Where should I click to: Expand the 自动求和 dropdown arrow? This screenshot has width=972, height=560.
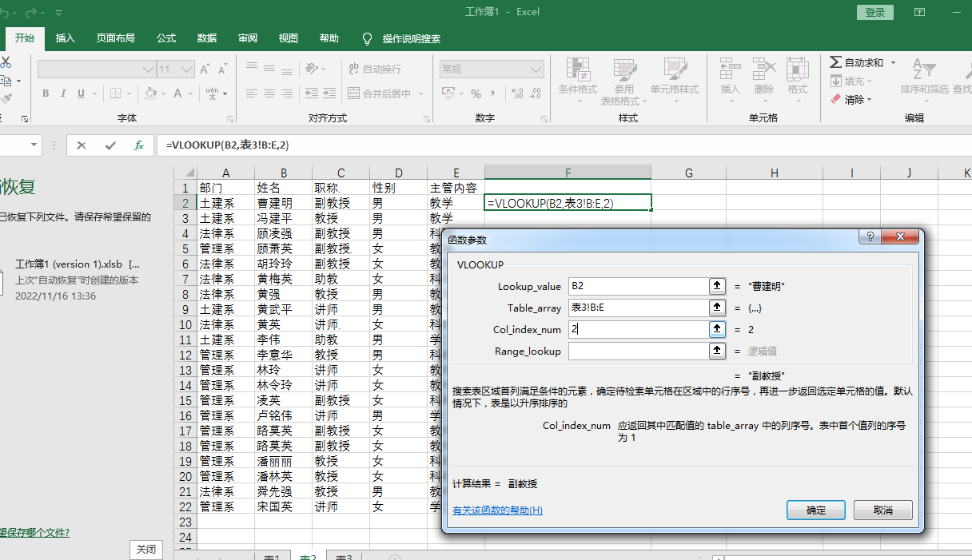(893, 62)
